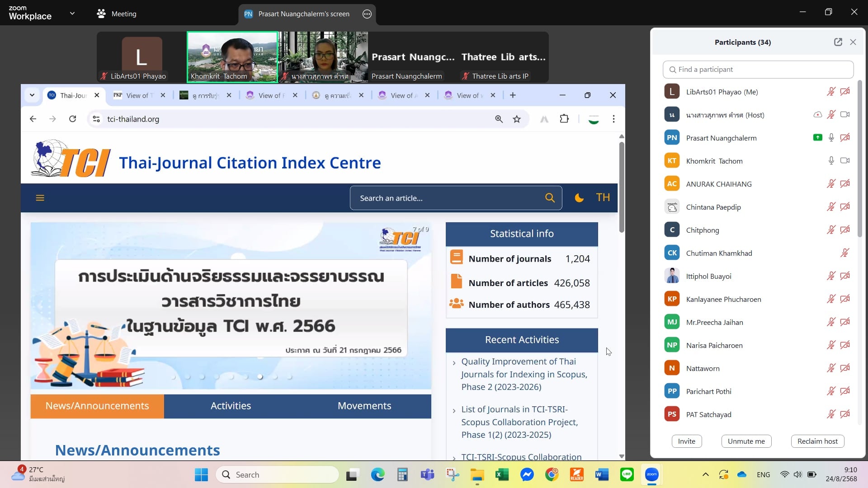This screenshot has height=488, width=868.
Task: Click the TCI hamburger menu icon
Action: (x=40, y=198)
